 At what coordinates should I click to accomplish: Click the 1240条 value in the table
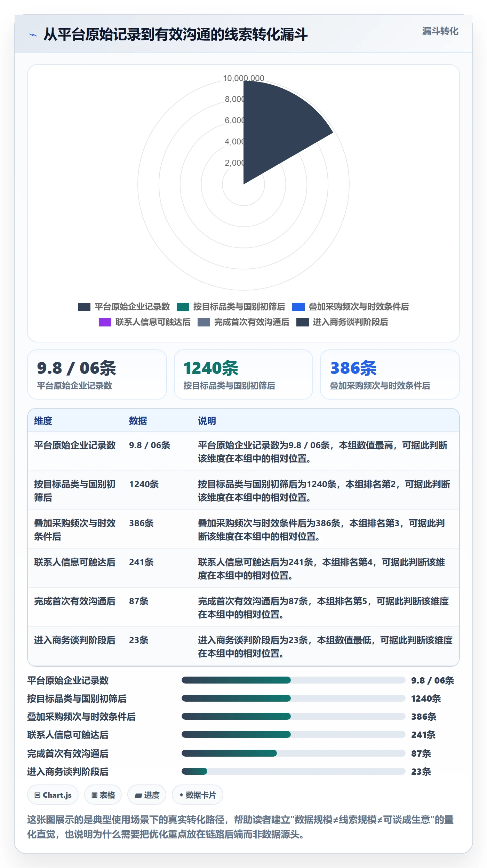(x=144, y=484)
